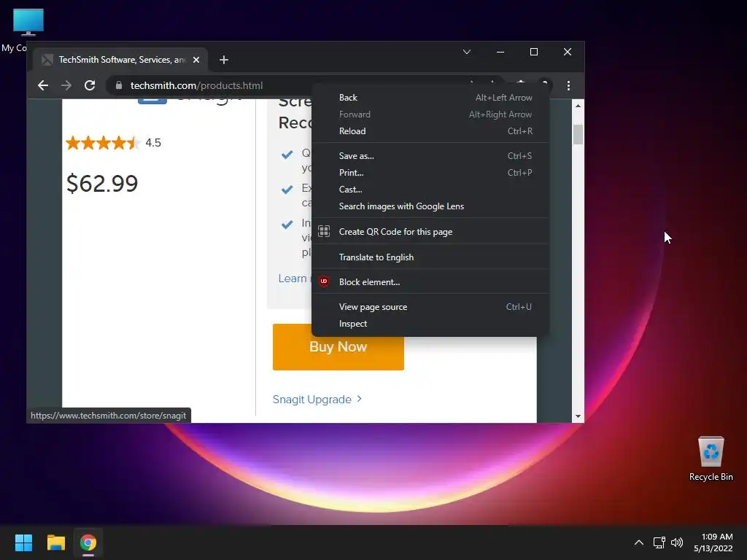The image size is (747, 560).
Task: Click the Learn more link
Action: [294, 279]
